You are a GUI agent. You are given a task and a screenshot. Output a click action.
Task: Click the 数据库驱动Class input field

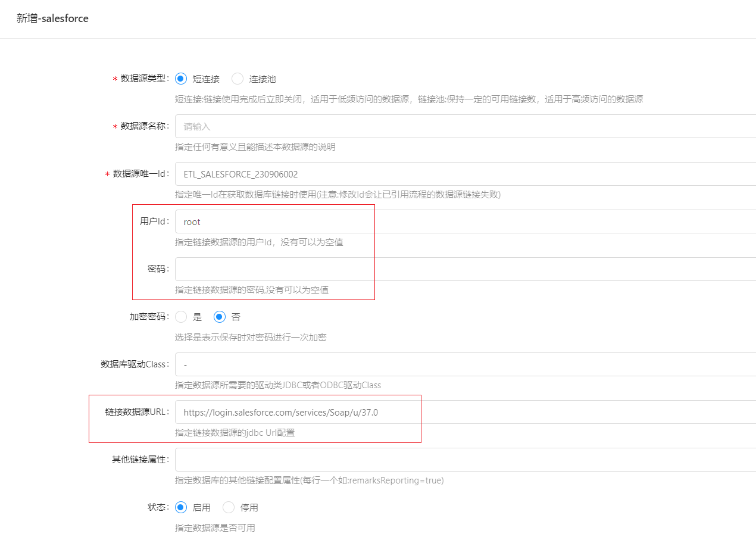[464, 364]
